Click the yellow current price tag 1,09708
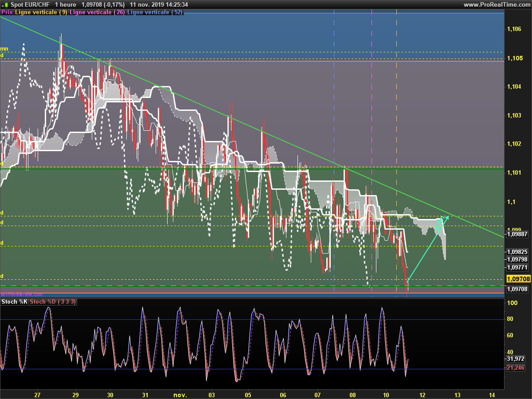The height and width of the screenshot is (399, 532). point(518,279)
